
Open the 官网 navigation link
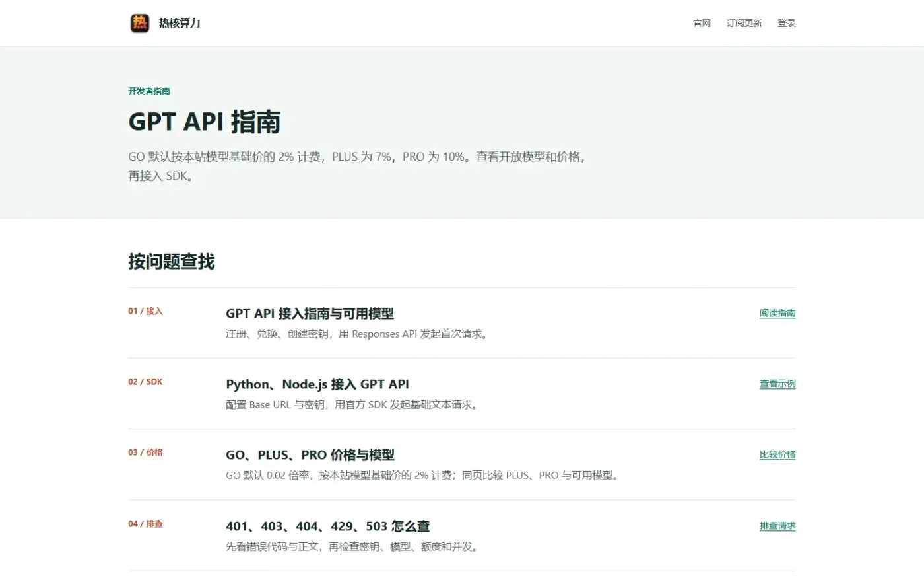[x=702, y=23]
